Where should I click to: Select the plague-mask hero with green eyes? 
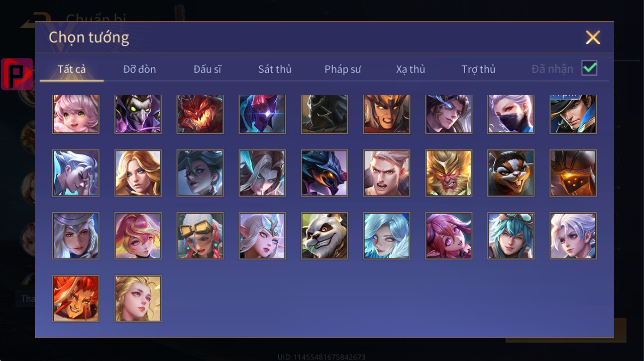pyautogui.click(x=138, y=114)
